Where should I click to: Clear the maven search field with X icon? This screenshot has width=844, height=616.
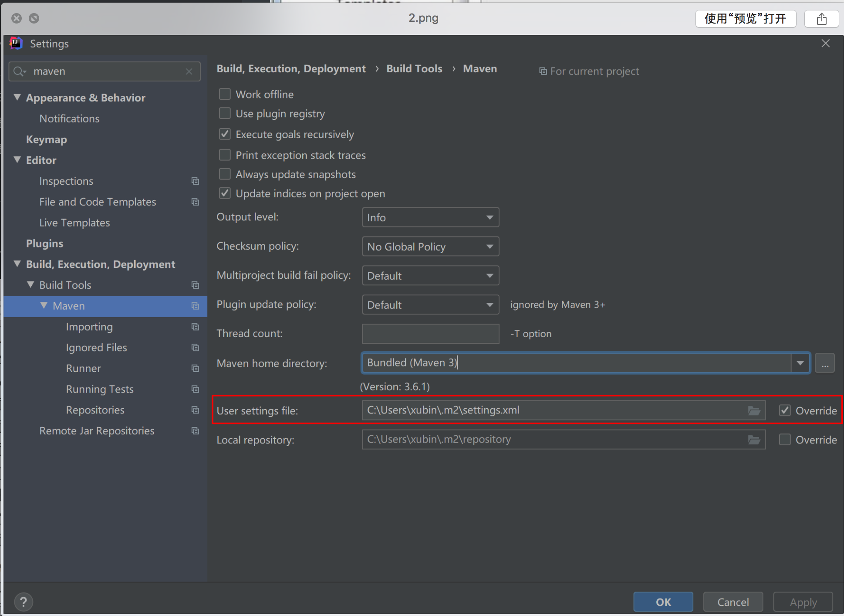tap(189, 71)
